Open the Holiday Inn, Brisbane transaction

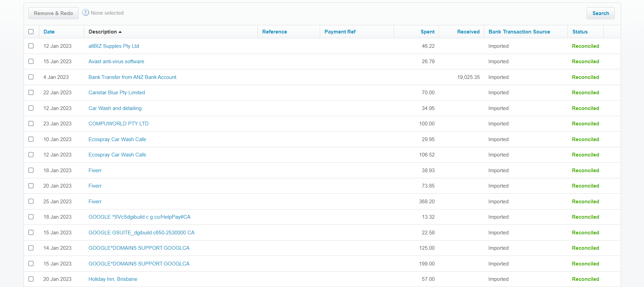click(x=113, y=279)
